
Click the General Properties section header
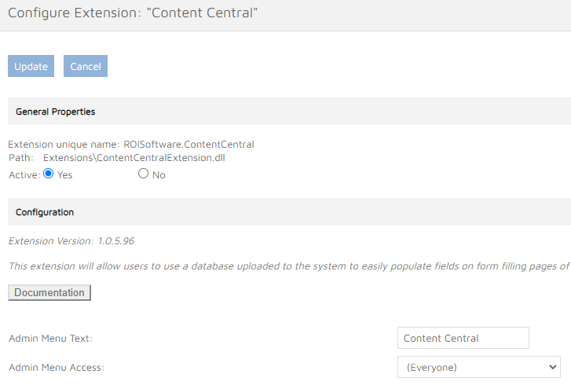(56, 112)
